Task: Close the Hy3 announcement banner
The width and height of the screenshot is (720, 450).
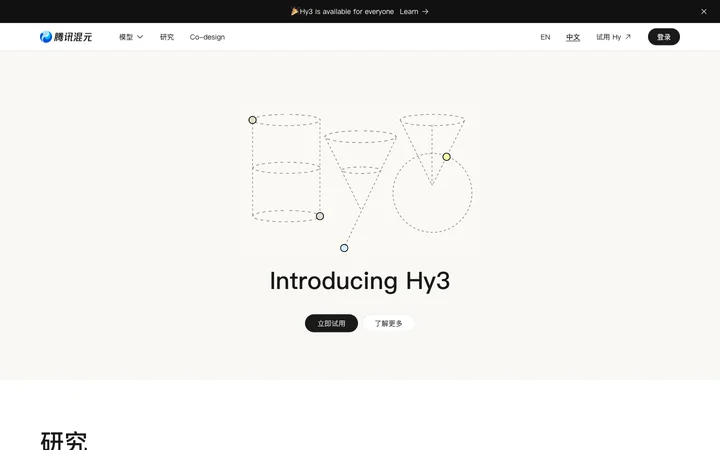Action: (x=703, y=11)
